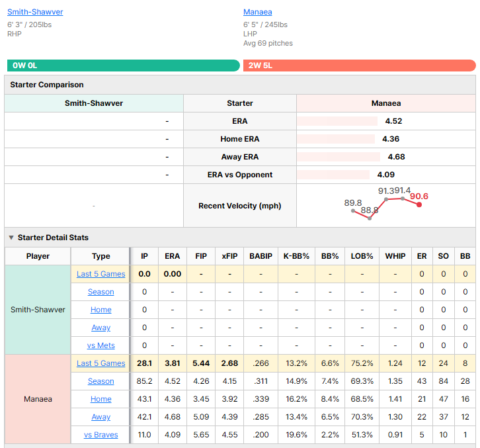This screenshot has width=480, height=448.
Task: Open the vs Braves link
Action: [x=100, y=435]
